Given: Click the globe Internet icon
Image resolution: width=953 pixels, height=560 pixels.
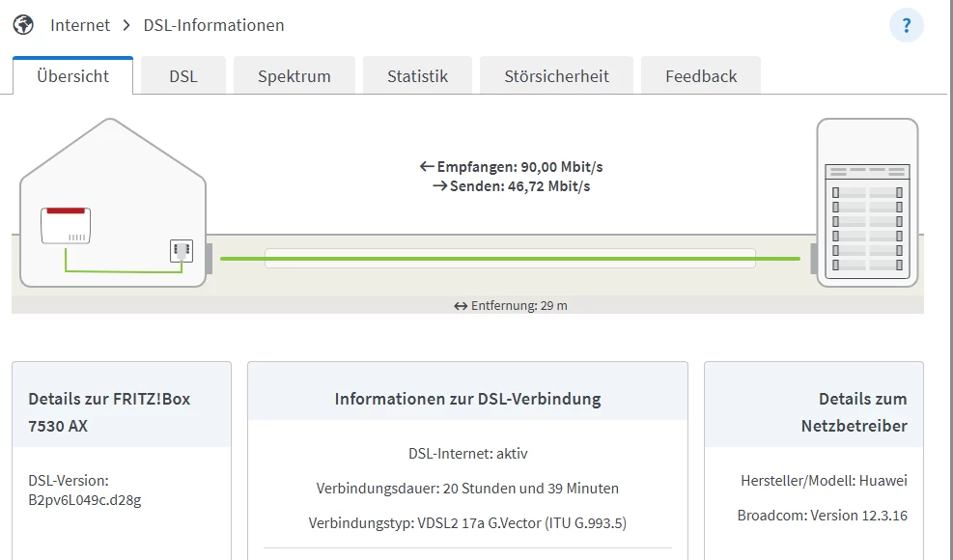Looking at the screenshot, I should coord(23,25).
